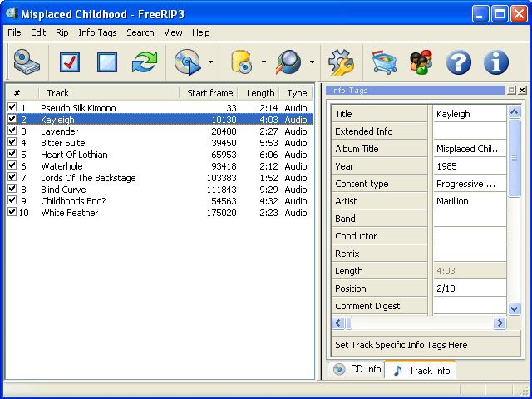Click the CD database icon
This screenshot has height=399, width=532.
[242, 62]
